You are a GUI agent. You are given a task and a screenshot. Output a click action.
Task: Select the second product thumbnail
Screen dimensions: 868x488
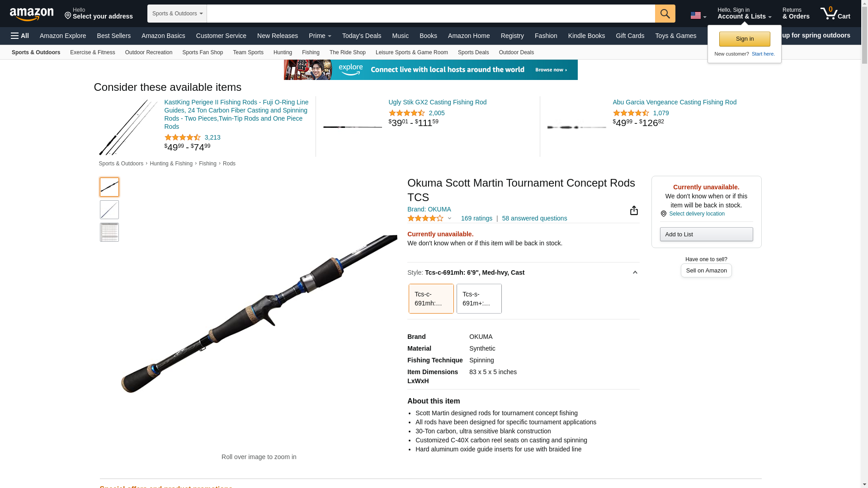click(109, 210)
